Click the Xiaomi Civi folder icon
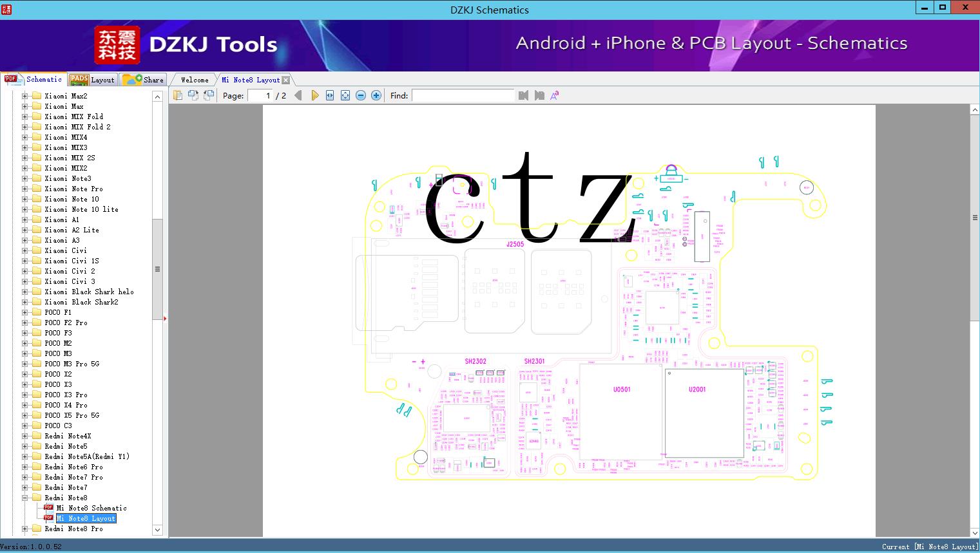The height and width of the screenshot is (553, 980). click(37, 250)
